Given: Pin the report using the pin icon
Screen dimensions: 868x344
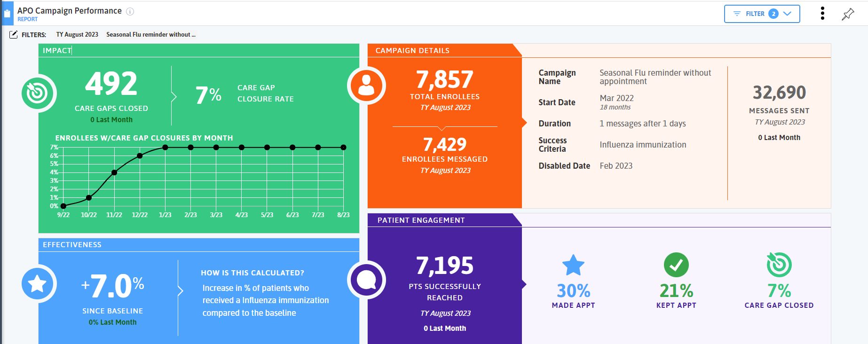Looking at the screenshot, I should click(x=848, y=14).
